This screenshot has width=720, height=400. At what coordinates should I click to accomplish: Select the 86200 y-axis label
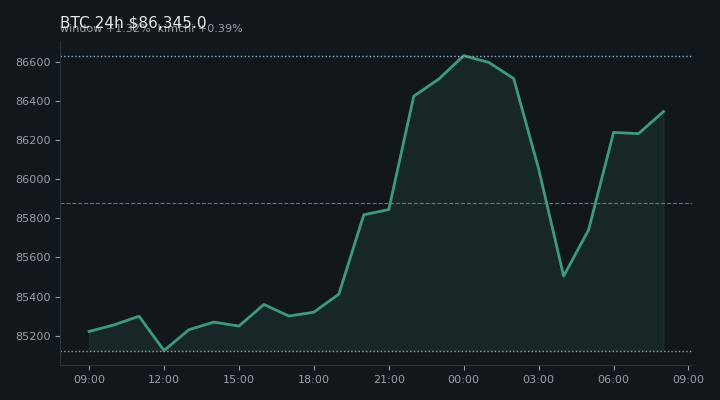33,140
